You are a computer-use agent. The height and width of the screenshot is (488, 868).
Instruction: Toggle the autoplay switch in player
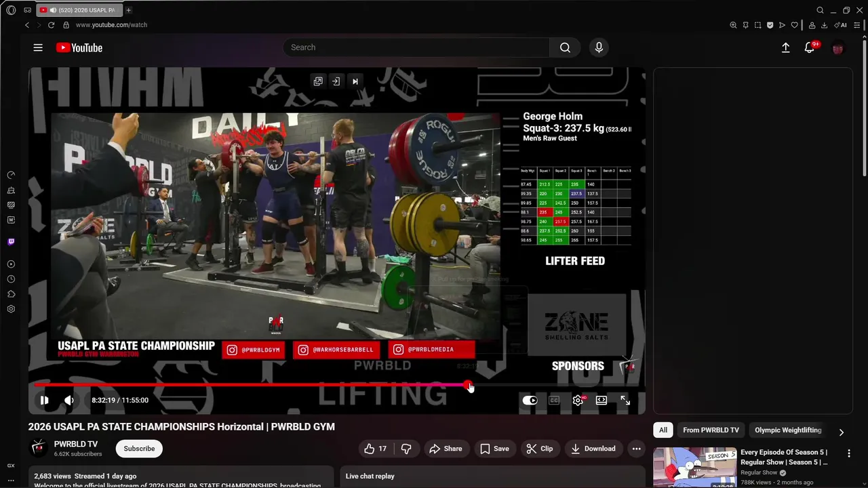click(x=530, y=400)
